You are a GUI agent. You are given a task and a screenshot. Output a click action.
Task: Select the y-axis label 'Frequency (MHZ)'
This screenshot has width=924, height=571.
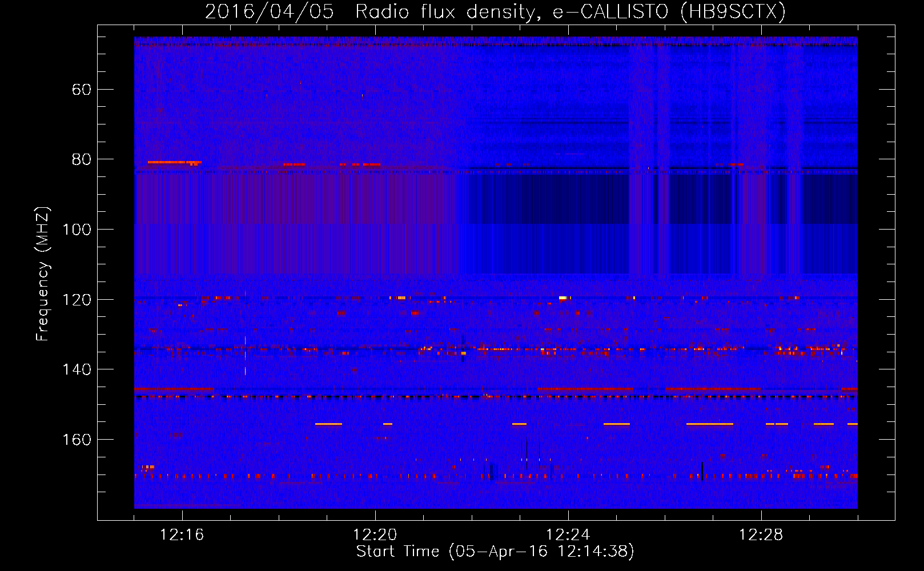[43, 274]
